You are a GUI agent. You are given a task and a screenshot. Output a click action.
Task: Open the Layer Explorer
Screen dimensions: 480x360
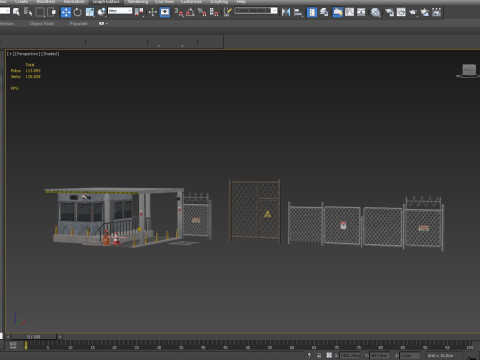click(324, 12)
